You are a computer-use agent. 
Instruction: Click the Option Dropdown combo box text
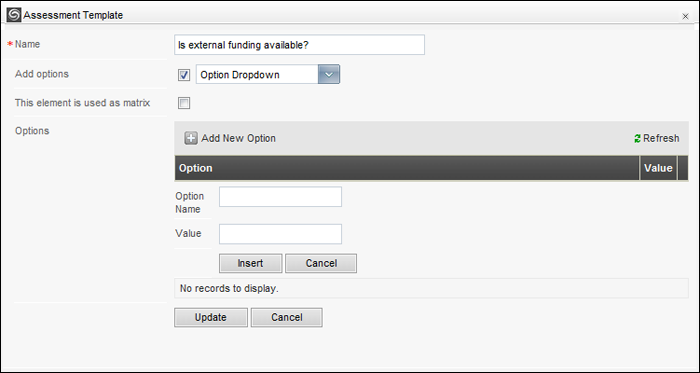click(x=257, y=75)
